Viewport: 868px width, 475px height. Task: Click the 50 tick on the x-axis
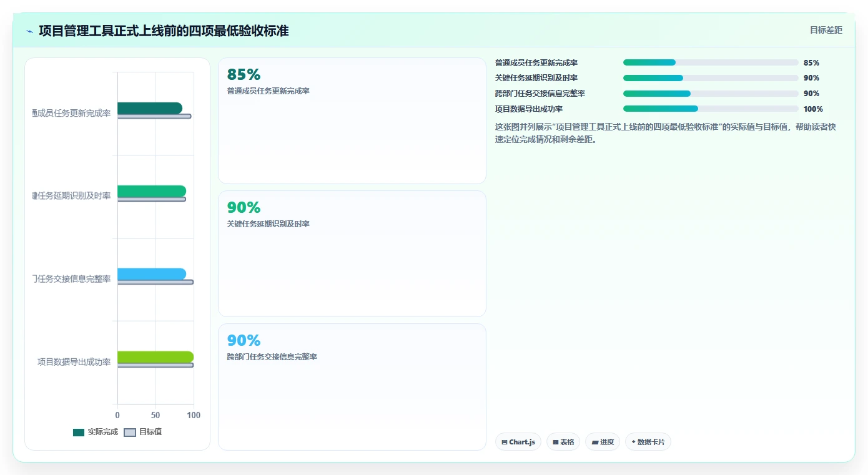pos(155,415)
